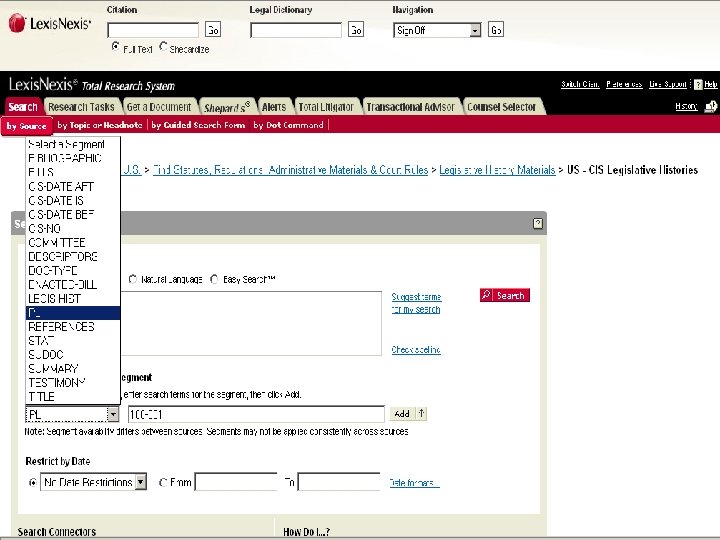This screenshot has height=540, width=720.
Task: Select by Topic or Headnote subtab
Action: (100, 125)
